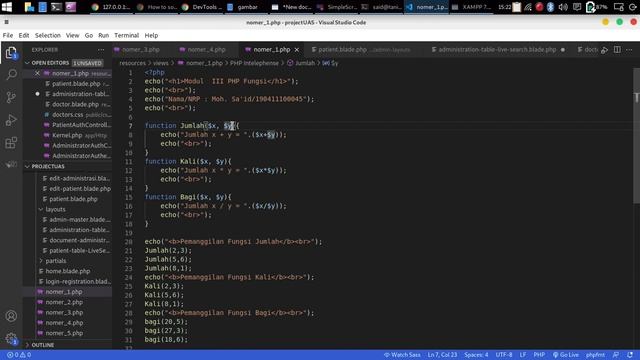This screenshot has width=640, height=360.
Task: Click Windows Start button in taskbar
Action: coord(7,7)
